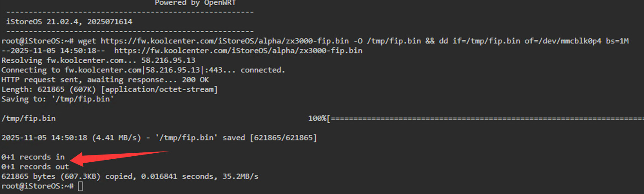Click the 100% progress percentage

[317, 118]
